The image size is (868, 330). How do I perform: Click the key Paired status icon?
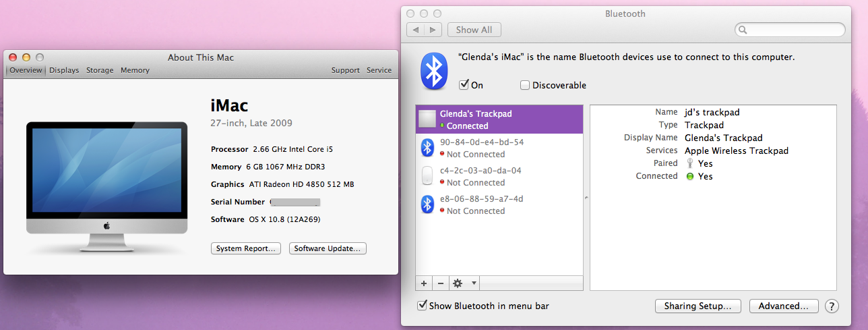click(x=689, y=163)
